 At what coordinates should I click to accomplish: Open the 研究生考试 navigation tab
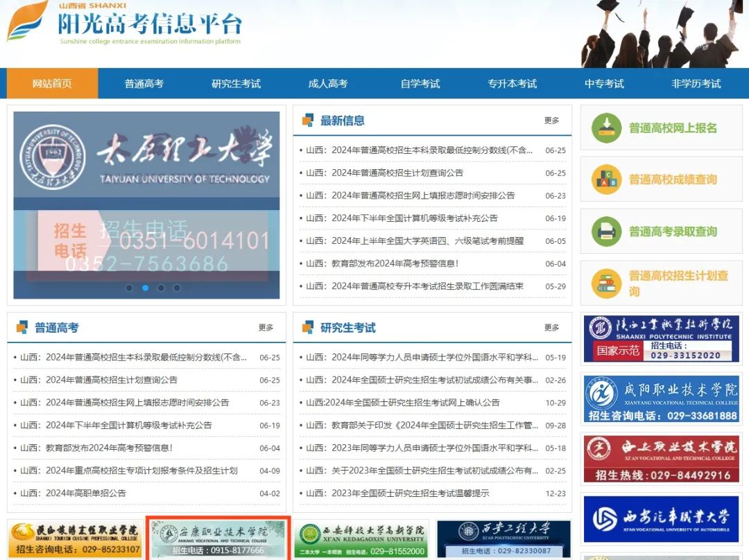tap(236, 84)
